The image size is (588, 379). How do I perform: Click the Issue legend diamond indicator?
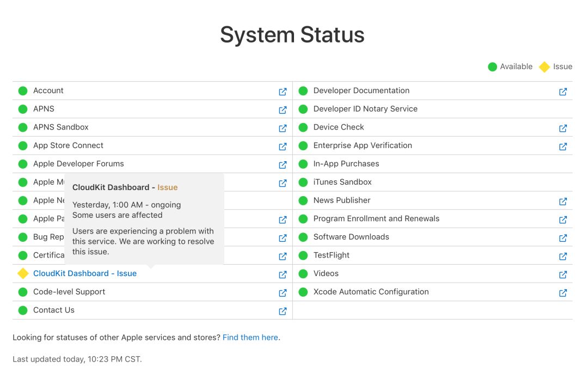[544, 66]
